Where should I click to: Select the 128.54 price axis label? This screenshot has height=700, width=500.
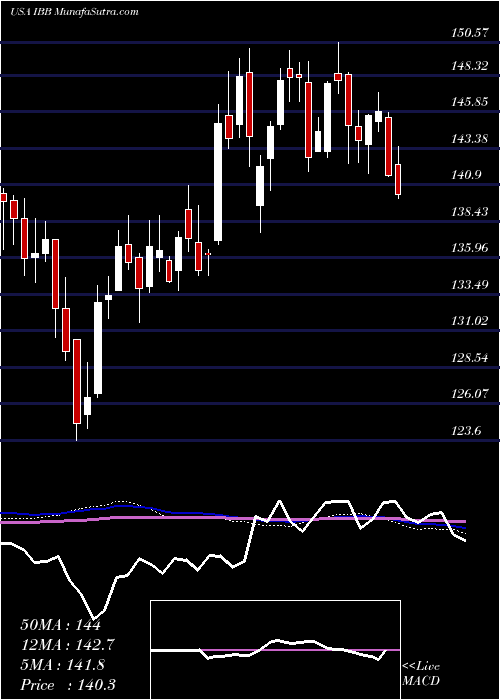[x=471, y=358]
